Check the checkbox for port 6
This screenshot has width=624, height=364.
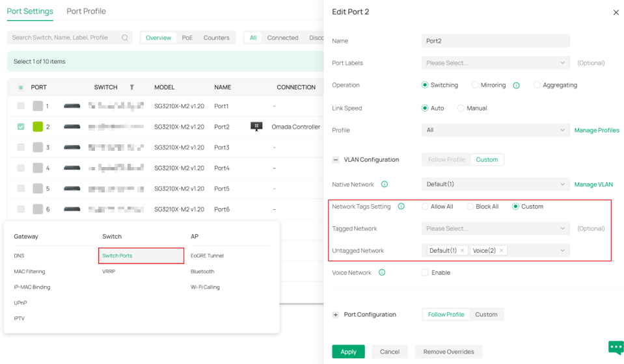pyautogui.click(x=21, y=209)
